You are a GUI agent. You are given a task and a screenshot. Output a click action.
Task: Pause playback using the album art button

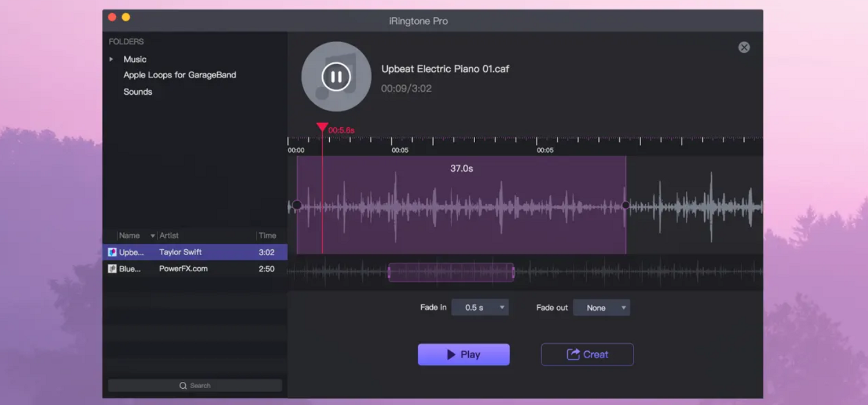pos(336,77)
